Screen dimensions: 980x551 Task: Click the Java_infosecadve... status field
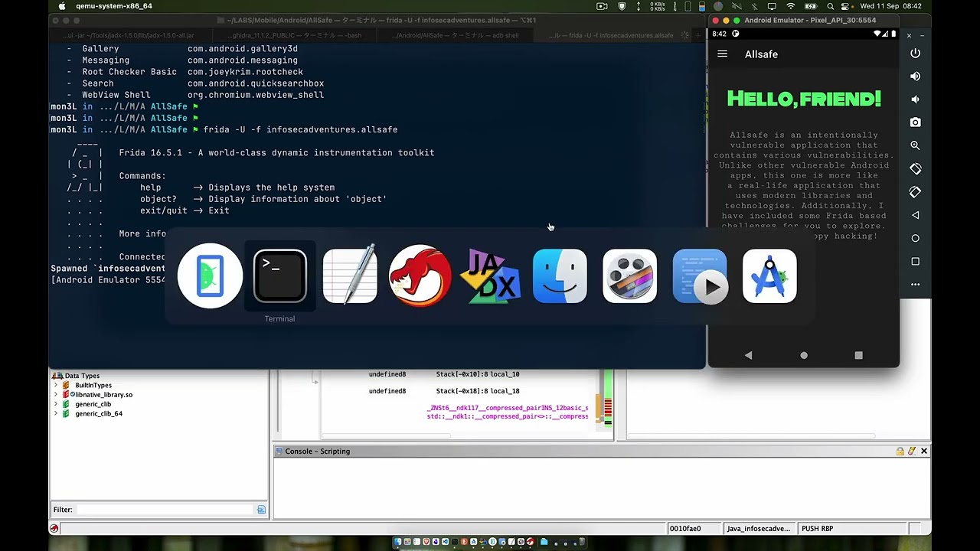759,529
